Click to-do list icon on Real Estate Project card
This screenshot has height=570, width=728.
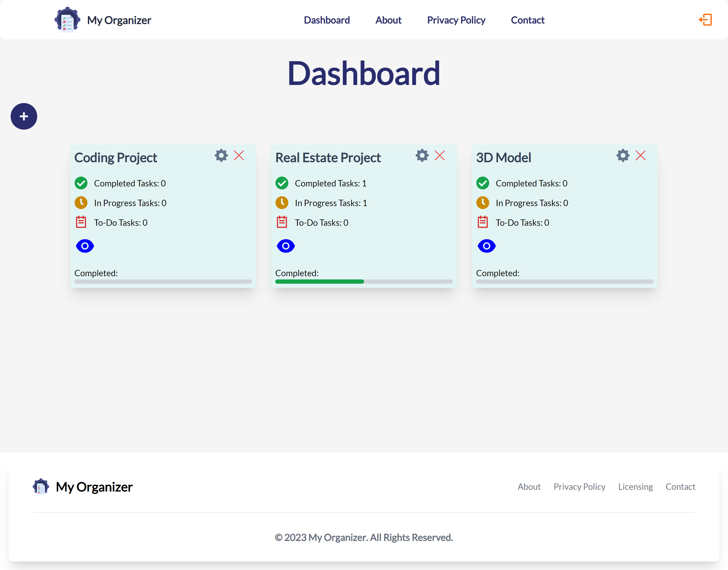pyautogui.click(x=282, y=222)
